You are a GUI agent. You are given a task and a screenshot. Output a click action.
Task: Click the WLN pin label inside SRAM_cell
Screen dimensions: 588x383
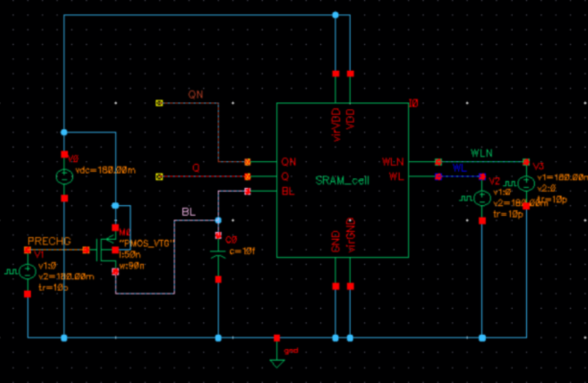[x=393, y=162]
